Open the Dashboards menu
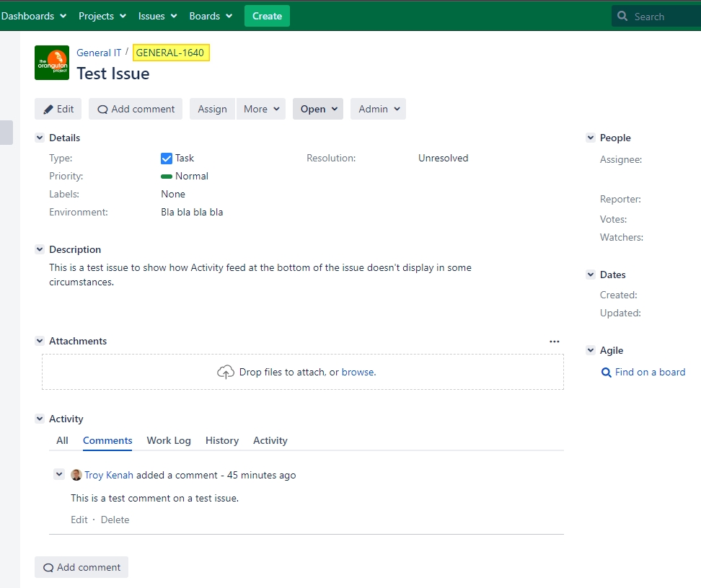Viewport: 701px width, 588px height. click(x=33, y=16)
